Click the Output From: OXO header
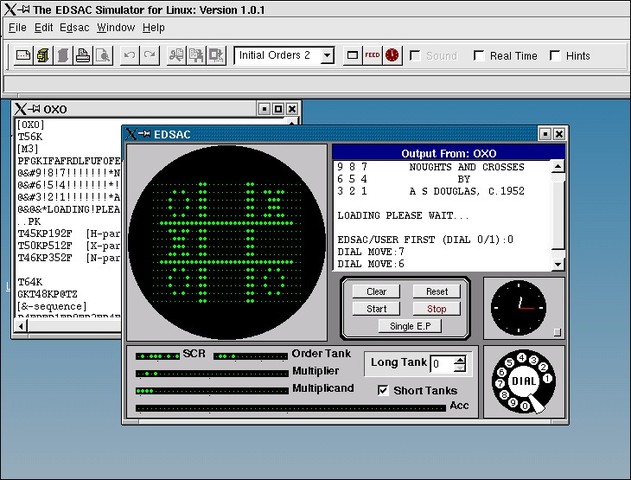The height and width of the screenshot is (480, 631). [448, 153]
